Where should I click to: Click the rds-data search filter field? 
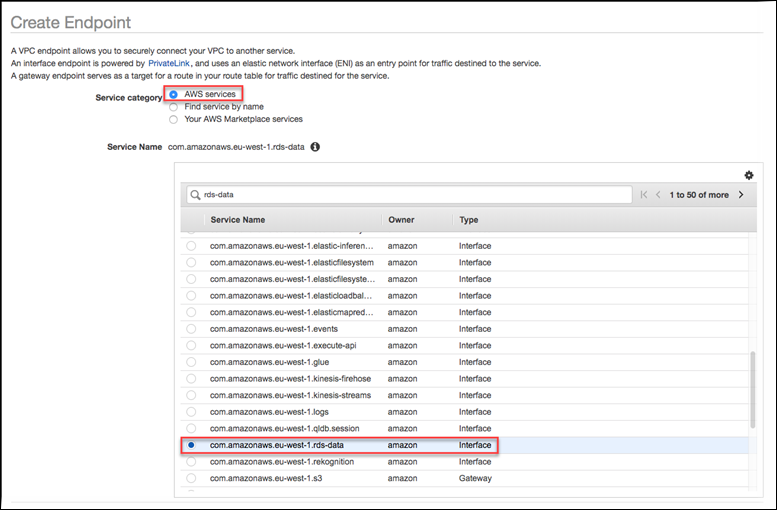(x=410, y=195)
